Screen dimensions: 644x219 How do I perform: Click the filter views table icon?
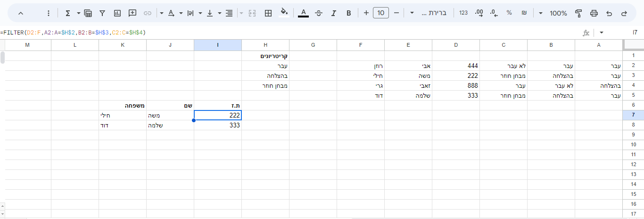coord(88,13)
